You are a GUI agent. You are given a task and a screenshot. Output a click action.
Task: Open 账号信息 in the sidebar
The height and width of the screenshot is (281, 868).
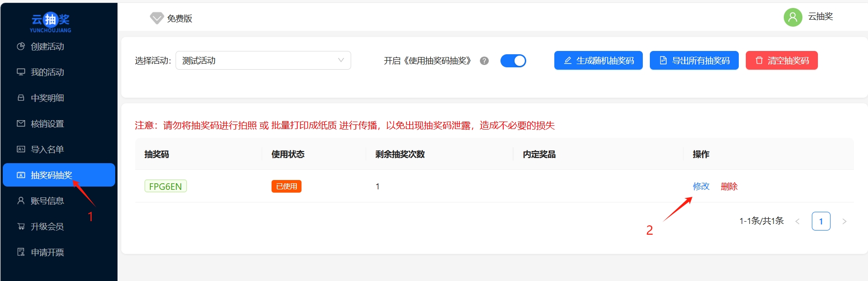[x=59, y=201]
